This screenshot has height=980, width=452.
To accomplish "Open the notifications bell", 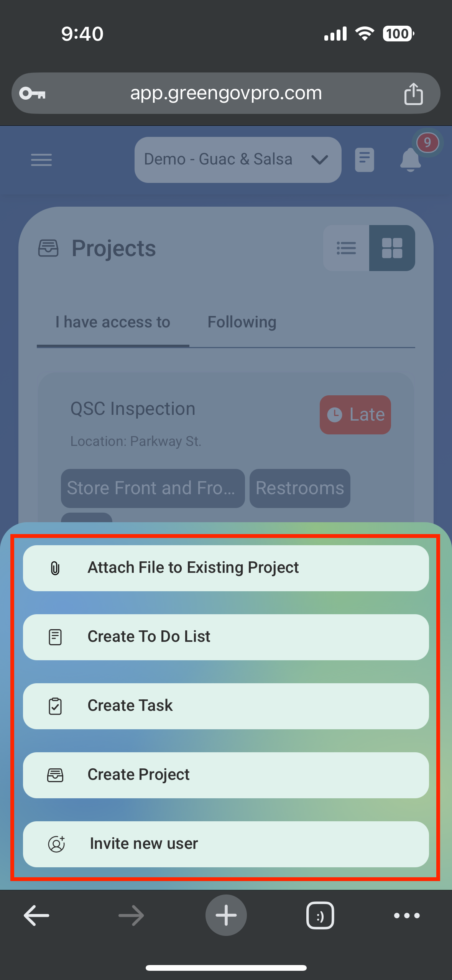I will (x=411, y=159).
